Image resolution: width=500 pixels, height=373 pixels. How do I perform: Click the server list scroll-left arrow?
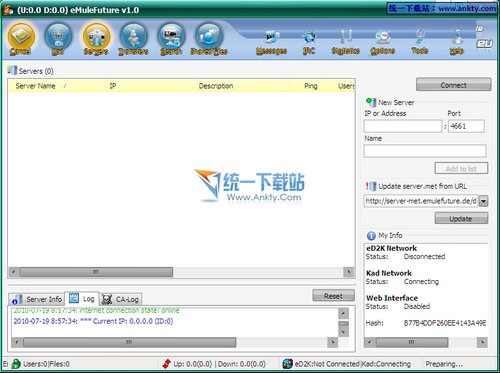click(x=14, y=272)
